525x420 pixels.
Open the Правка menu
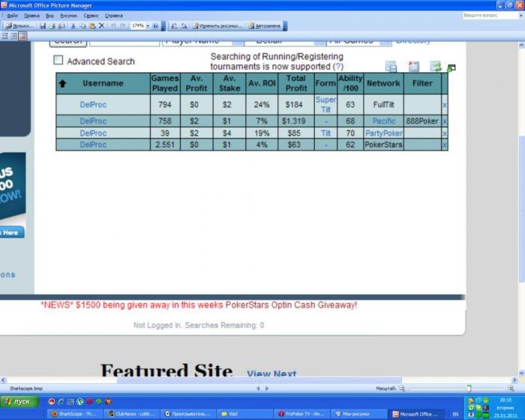pyautogui.click(x=31, y=16)
